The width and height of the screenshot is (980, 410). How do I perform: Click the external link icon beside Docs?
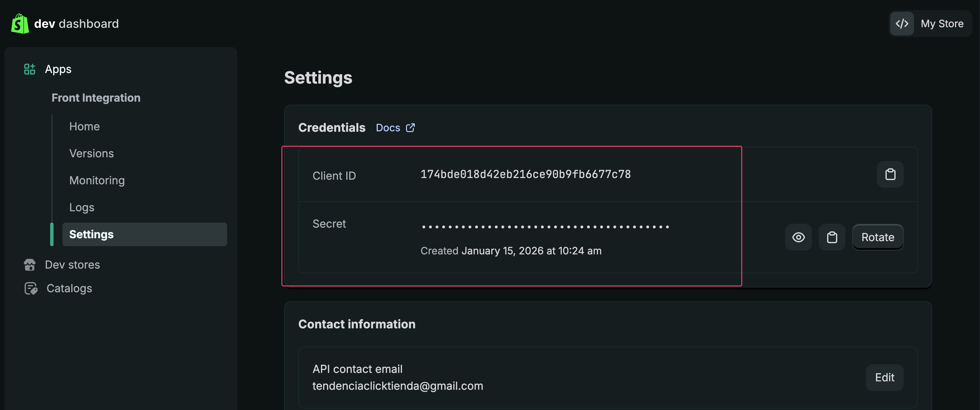(x=410, y=128)
